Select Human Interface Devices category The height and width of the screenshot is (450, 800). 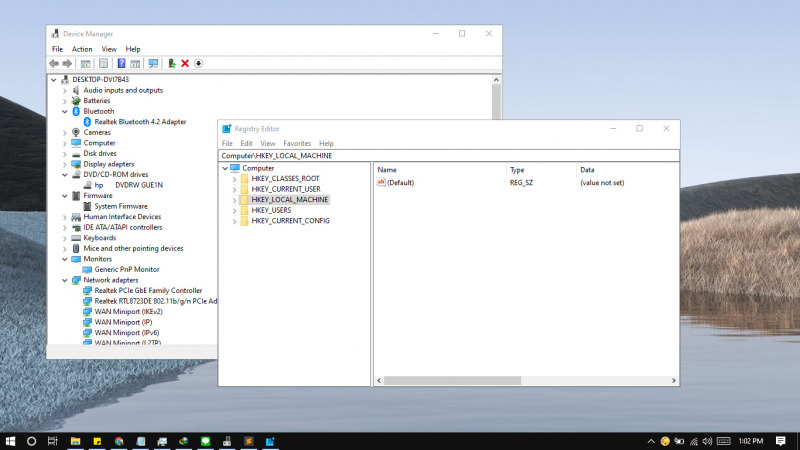[122, 217]
